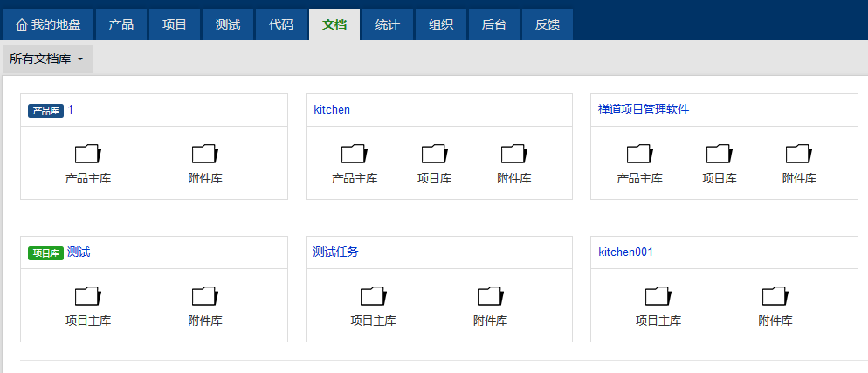Open the kitchen001 project link
Screen dimensions: 868x373
(x=626, y=252)
